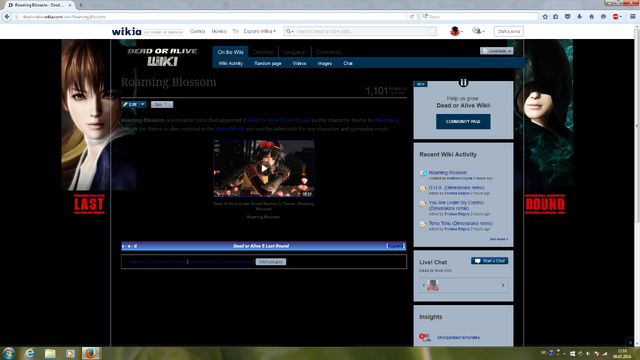
Task: Open the user avatar menu
Action: [456, 31]
